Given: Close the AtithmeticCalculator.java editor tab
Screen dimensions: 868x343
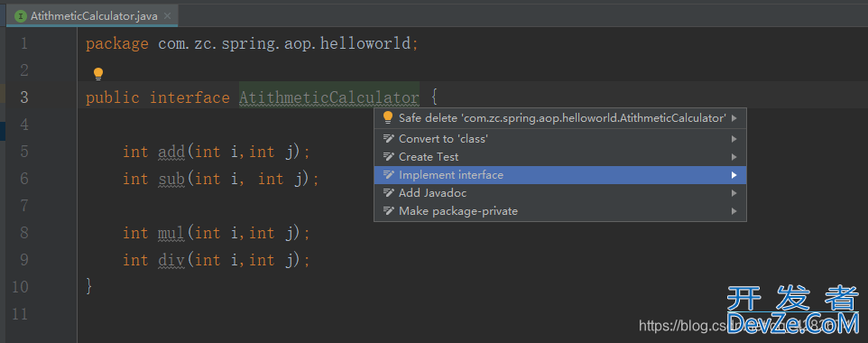Looking at the screenshot, I should [169, 16].
